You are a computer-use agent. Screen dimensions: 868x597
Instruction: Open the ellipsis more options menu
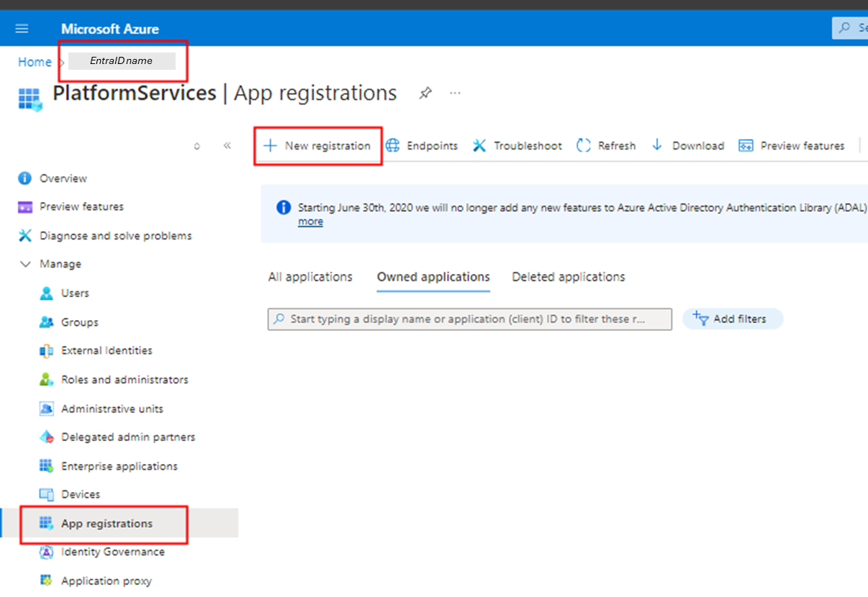point(455,94)
